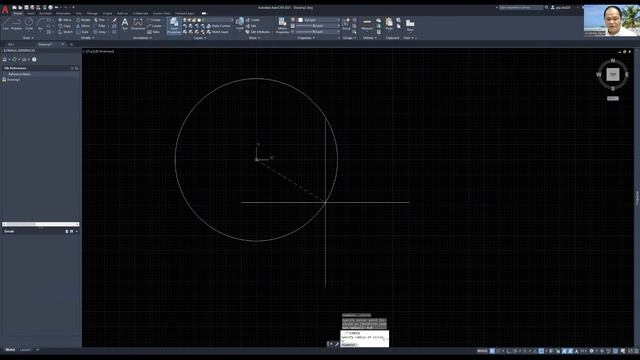Select the Text tool in Annotation panel
The image size is (640, 360).
(124, 24)
